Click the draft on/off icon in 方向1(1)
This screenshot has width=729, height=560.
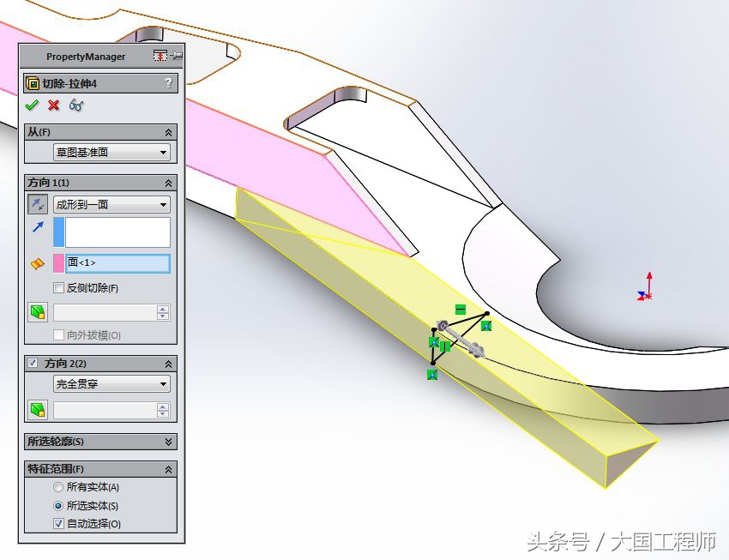pyautogui.click(x=36, y=312)
